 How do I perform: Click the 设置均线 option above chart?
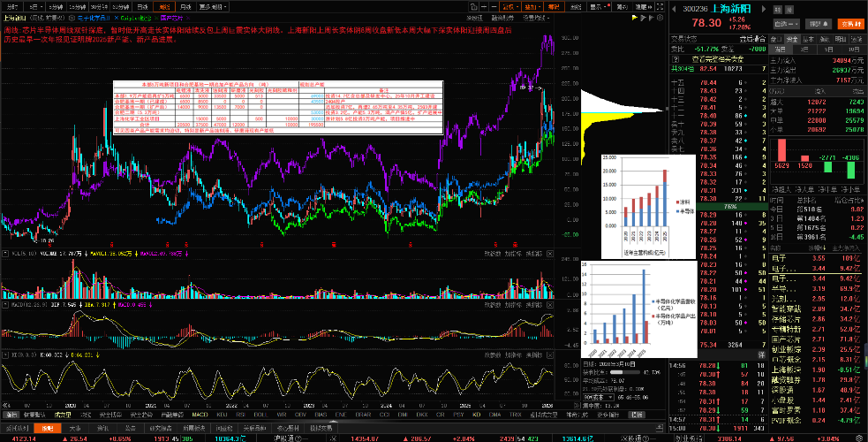536,18
